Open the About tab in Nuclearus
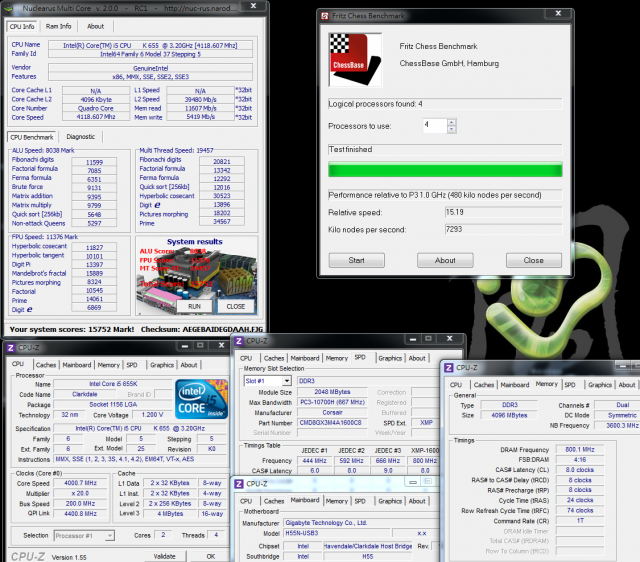The height and width of the screenshot is (562, 640). (x=96, y=26)
